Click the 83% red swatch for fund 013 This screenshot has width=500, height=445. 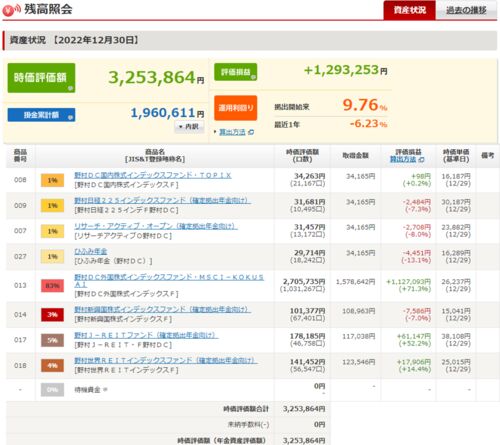[x=52, y=286]
